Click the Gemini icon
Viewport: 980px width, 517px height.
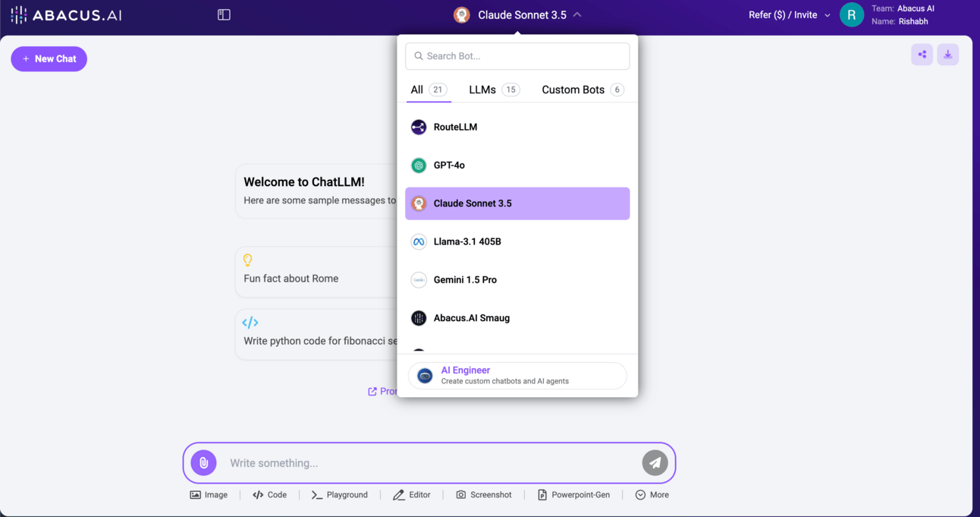tap(419, 279)
